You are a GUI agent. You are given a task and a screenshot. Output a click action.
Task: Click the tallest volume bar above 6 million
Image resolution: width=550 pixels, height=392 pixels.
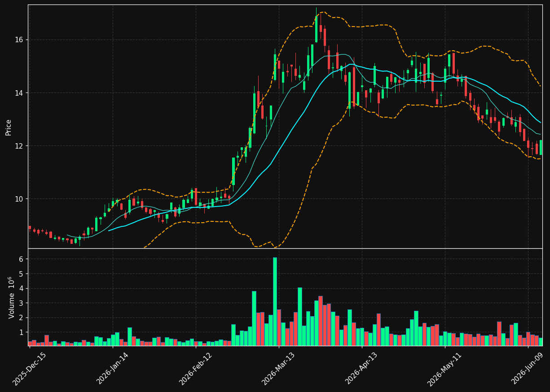pos(275,301)
